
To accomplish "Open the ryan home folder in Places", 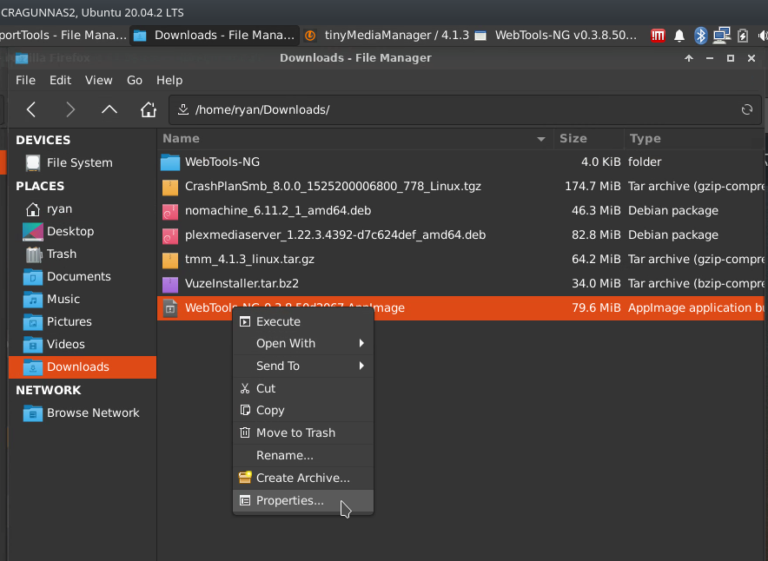I will pos(82,209).
